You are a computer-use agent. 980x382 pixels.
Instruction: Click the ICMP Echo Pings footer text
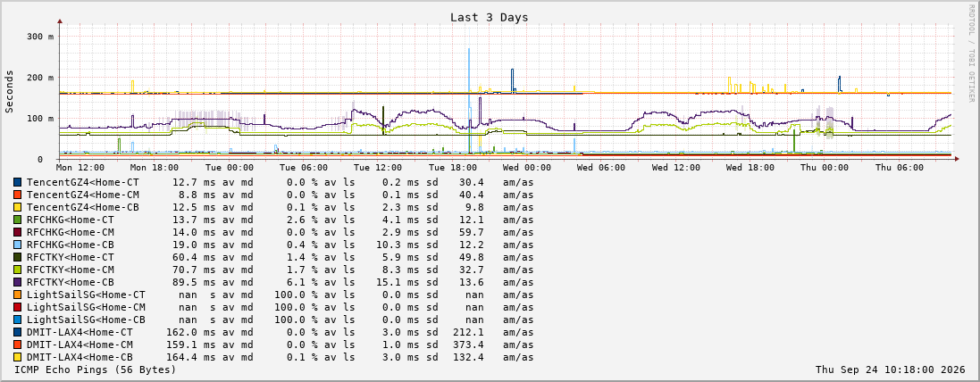[x=95, y=370]
